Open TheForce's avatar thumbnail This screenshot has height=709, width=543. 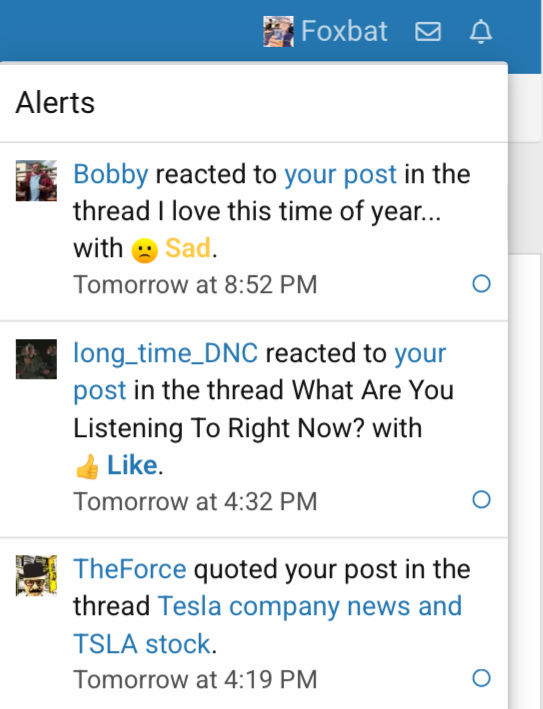click(x=36, y=575)
